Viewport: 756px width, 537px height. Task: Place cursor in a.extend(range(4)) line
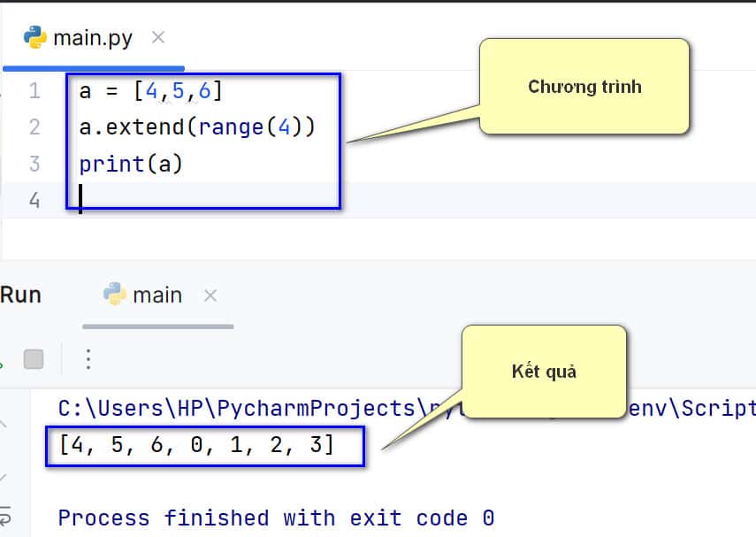click(x=197, y=127)
